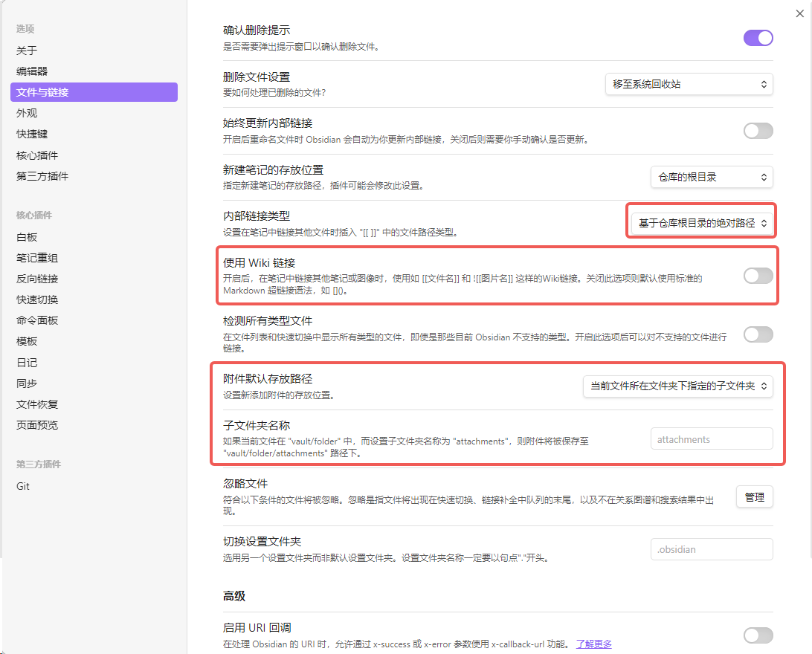Open 内部链接类型 dropdown
Image resolution: width=812 pixels, height=654 pixels.
[702, 223]
